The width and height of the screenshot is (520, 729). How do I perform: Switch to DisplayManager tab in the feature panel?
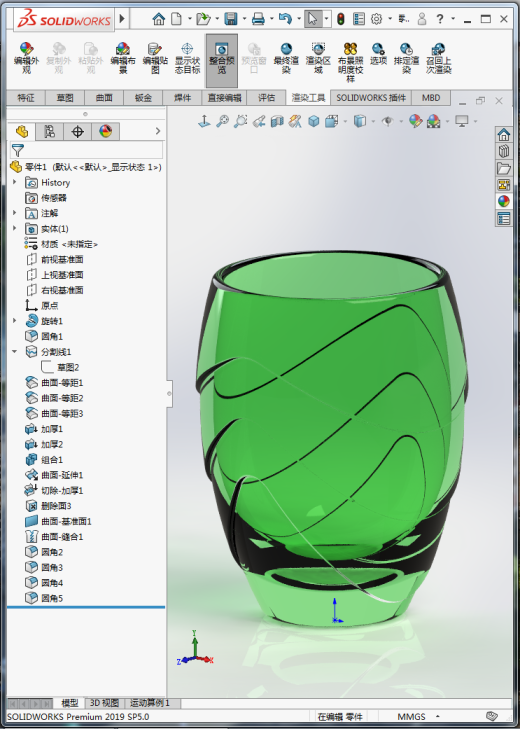click(106, 132)
